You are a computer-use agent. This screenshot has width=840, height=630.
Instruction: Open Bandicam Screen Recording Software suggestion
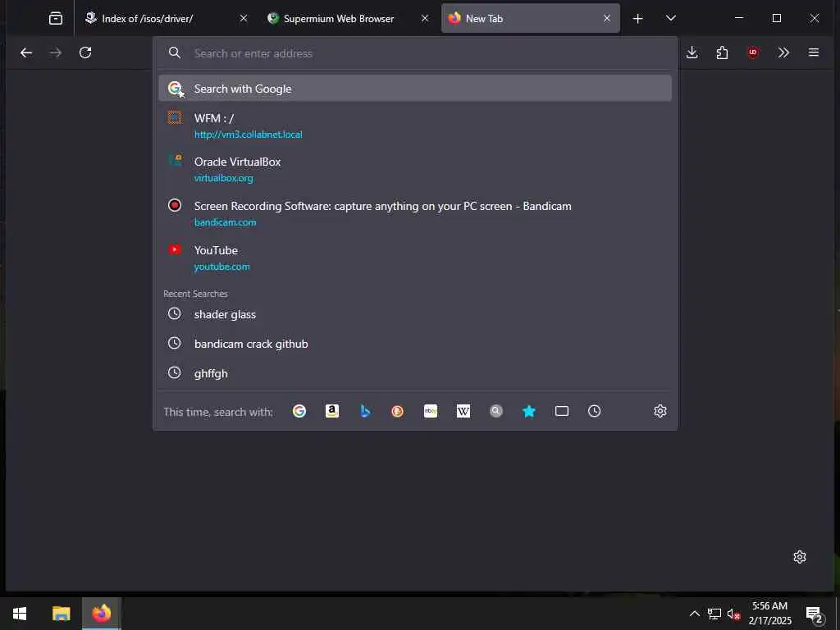point(415,214)
